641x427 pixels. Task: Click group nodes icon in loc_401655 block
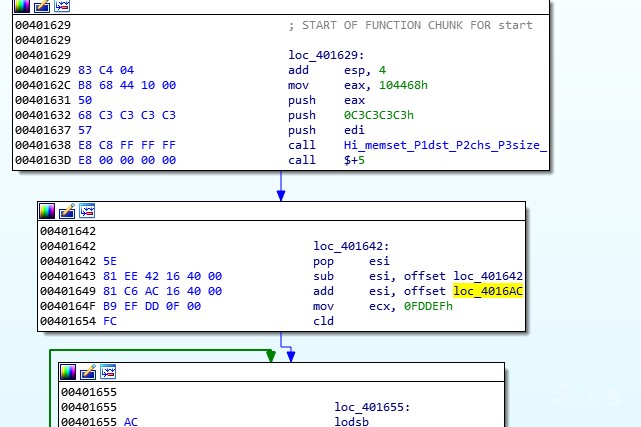point(108,372)
